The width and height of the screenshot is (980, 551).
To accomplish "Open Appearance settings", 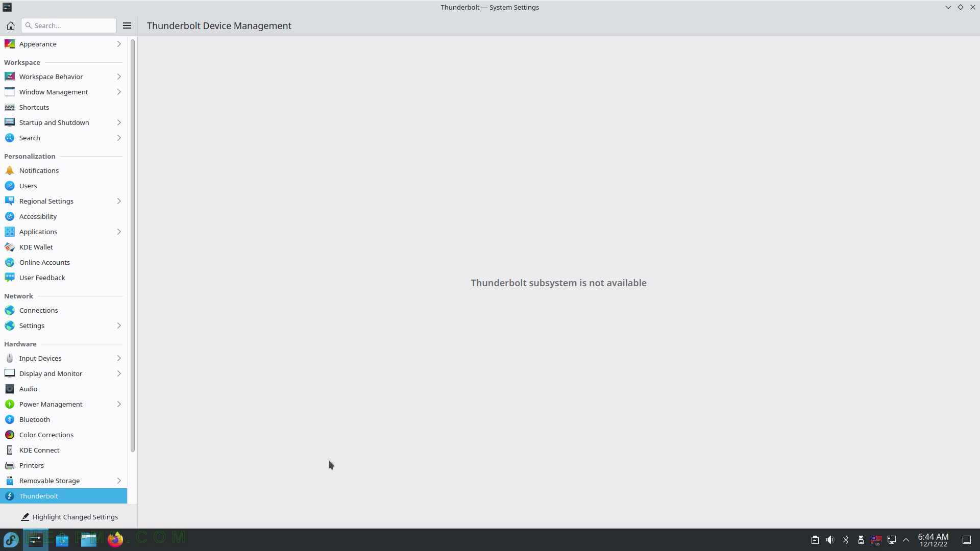I will point(63,44).
